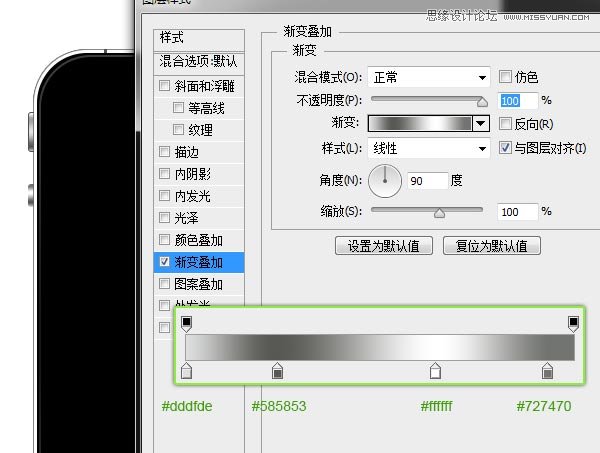
Task: Select the #585853 color stop
Action: 277,371
